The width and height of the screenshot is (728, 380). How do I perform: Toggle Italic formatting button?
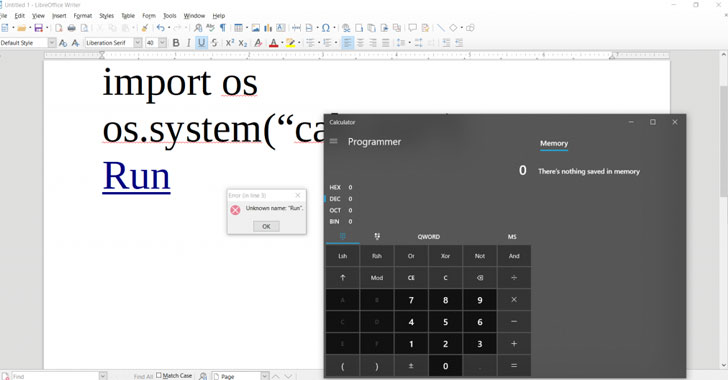click(x=188, y=43)
